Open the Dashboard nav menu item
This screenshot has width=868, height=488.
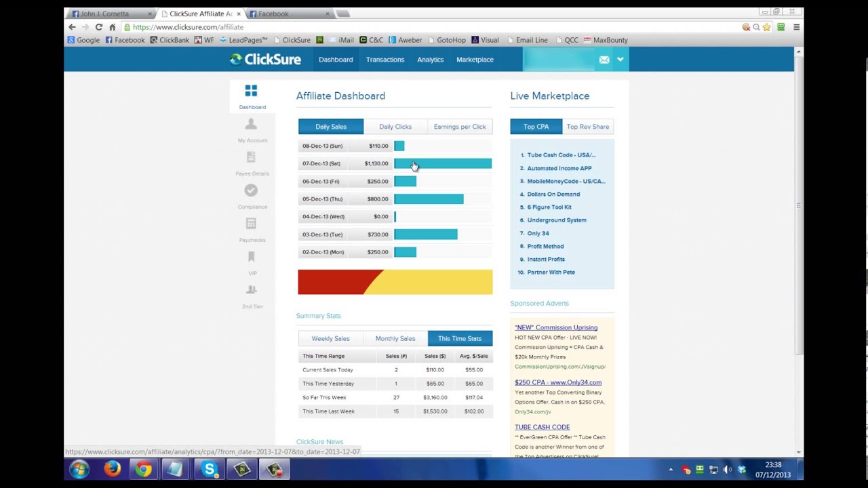click(336, 60)
